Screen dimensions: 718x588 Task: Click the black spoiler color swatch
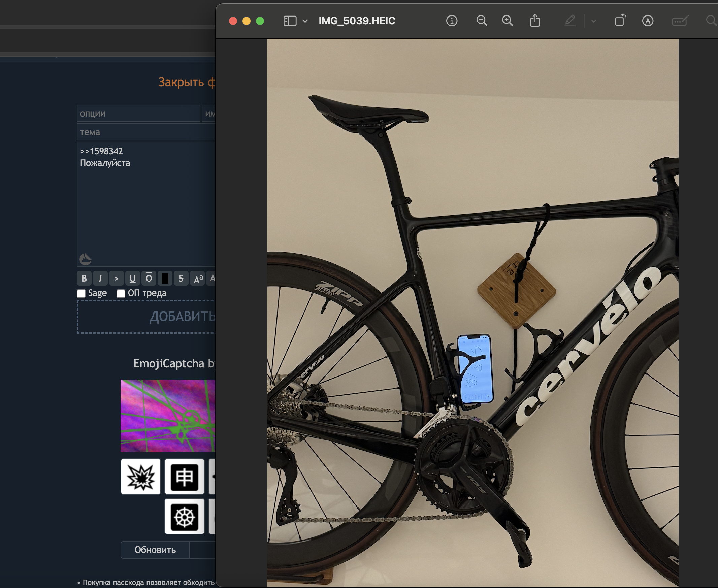(x=165, y=279)
